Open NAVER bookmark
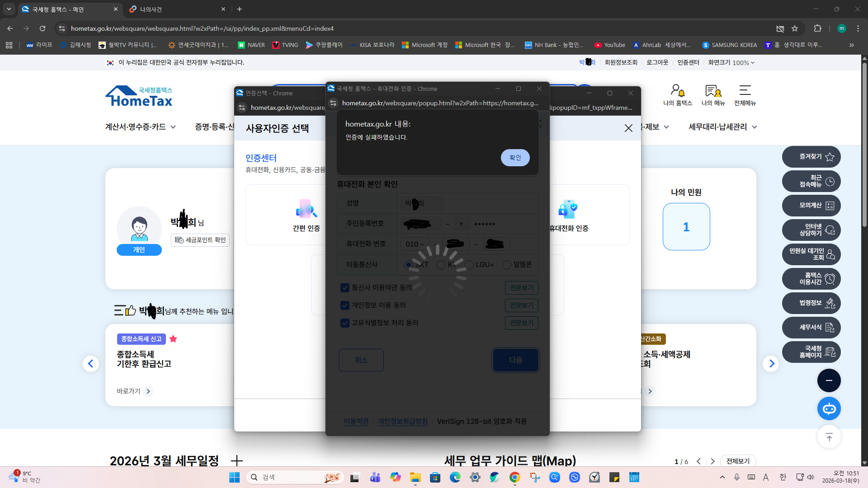The width and height of the screenshot is (868, 488). click(x=251, y=45)
